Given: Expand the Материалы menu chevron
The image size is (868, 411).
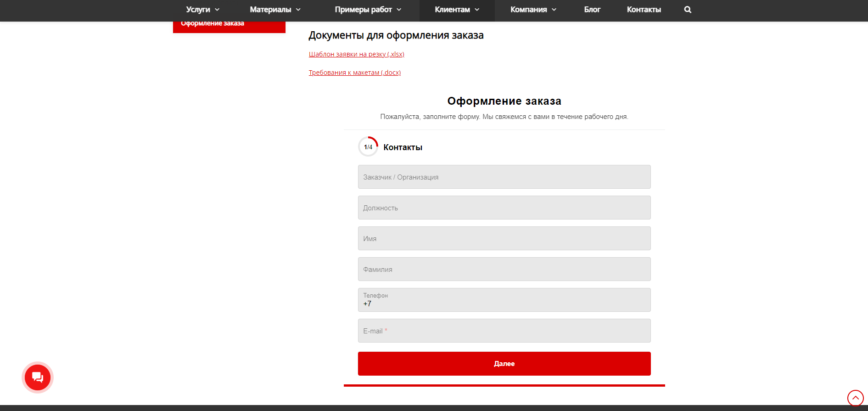Looking at the screenshot, I should coord(298,10).
